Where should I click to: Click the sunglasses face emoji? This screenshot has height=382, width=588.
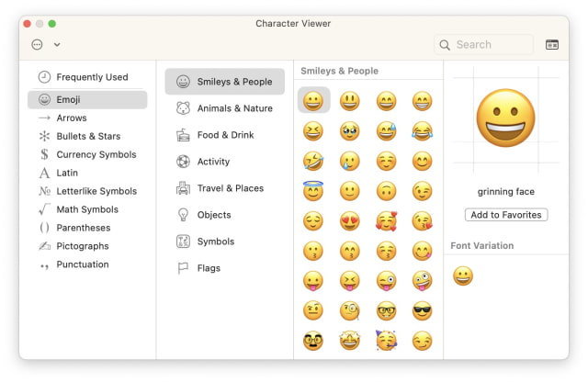pos(422,310)
